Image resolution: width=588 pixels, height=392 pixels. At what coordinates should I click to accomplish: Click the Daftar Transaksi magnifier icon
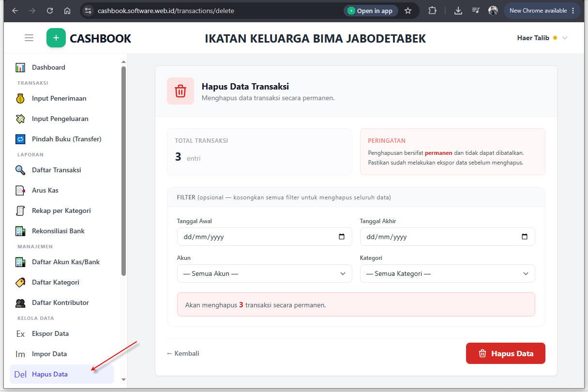click(x=20, y=170)
